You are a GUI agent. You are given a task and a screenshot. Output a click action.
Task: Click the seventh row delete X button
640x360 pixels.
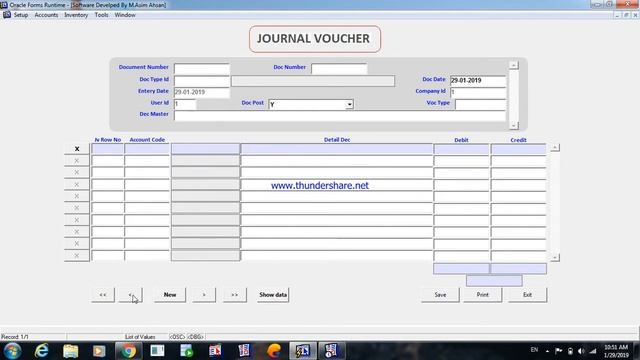point(77,220)
